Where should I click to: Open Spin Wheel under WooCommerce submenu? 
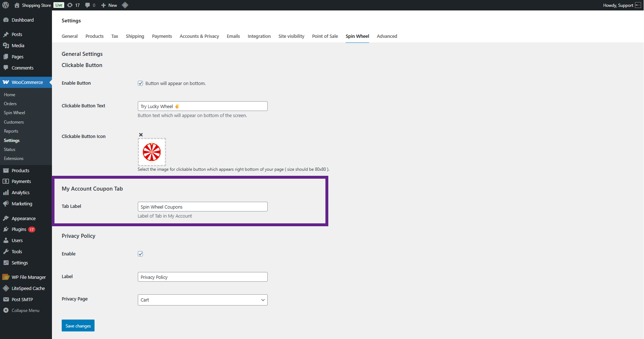14,113
